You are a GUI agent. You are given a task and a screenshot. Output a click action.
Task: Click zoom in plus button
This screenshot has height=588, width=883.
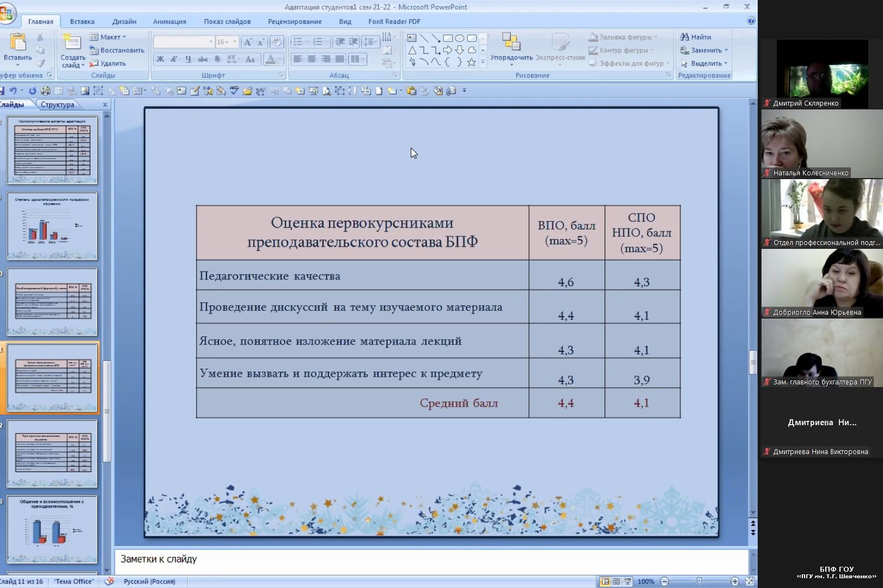735,581
